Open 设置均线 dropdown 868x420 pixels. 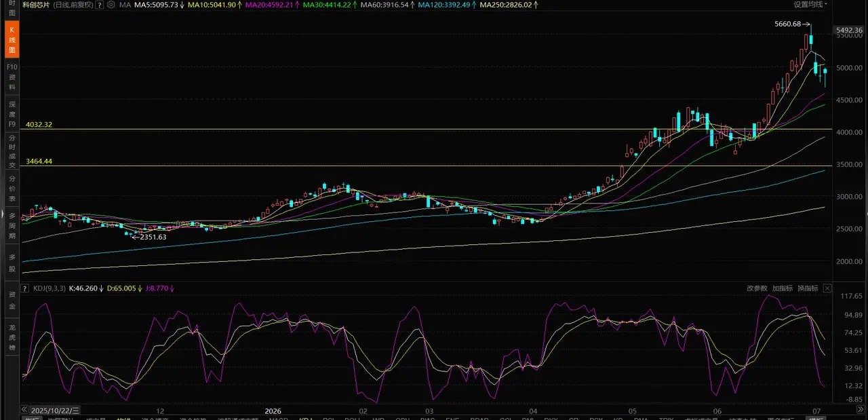[812, 5]
